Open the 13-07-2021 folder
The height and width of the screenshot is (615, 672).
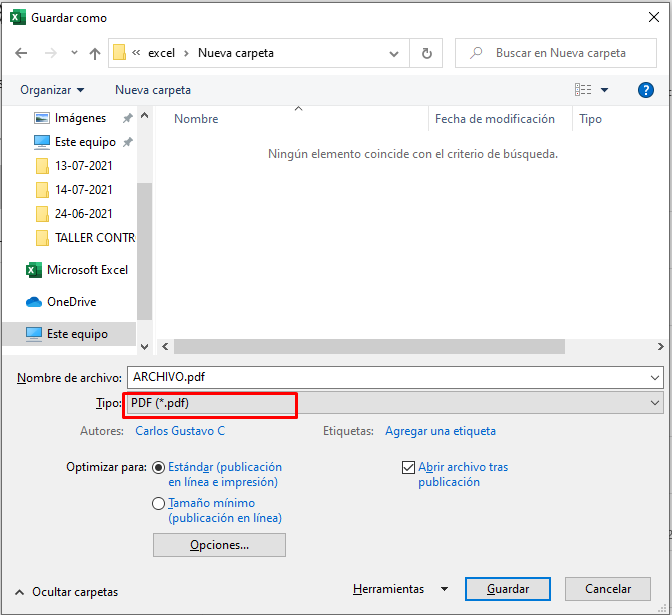pyautogui.click(x=83, y=166)
